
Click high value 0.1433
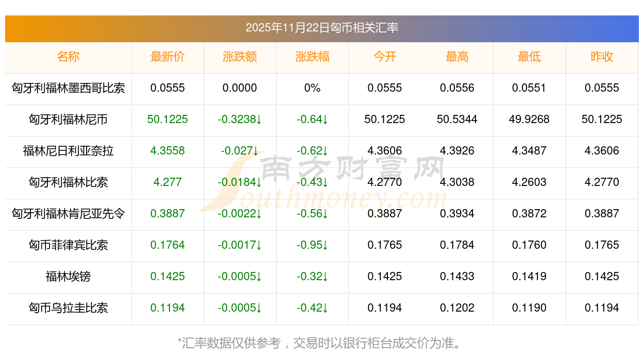[457, 277]
